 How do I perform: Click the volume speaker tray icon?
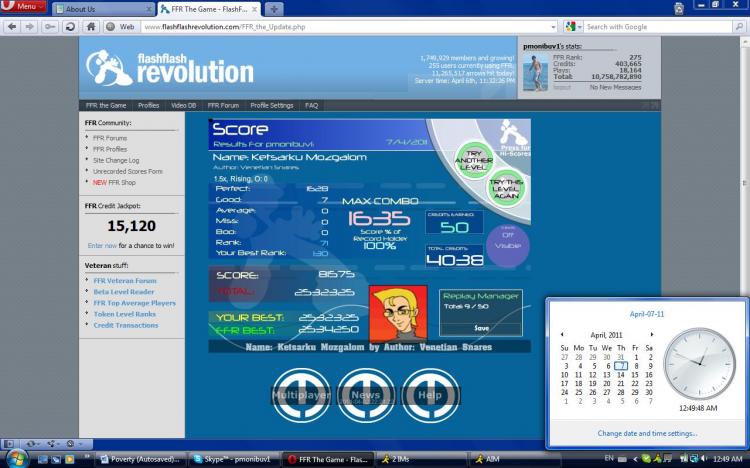pyautogui.click(x=704, y=458)
